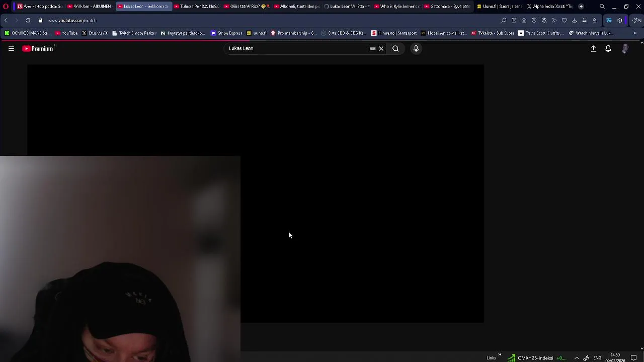
Task: Expand the taskbar Links toolbar chevron
Action: point(500,355)
